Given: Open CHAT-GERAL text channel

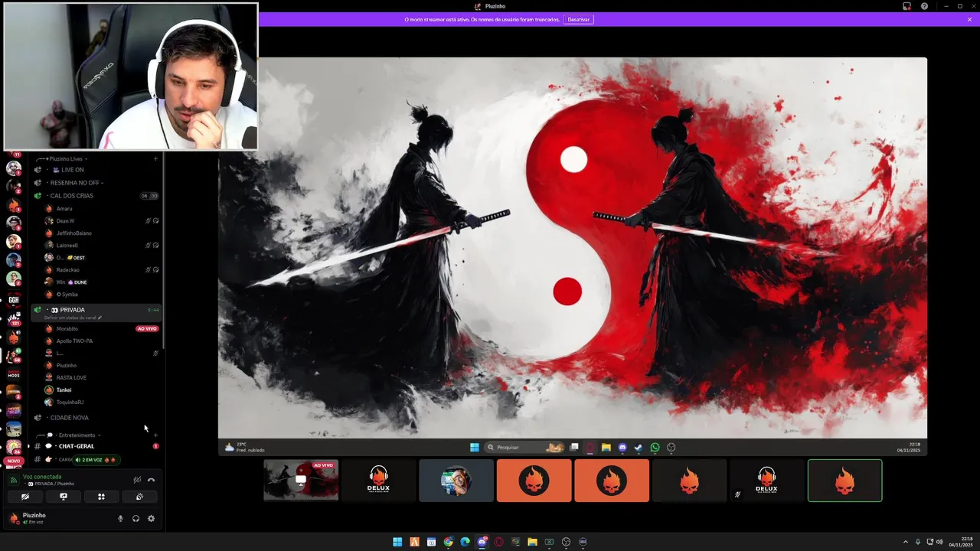Looking at the screenshot, I should click(x=96, y=446).
